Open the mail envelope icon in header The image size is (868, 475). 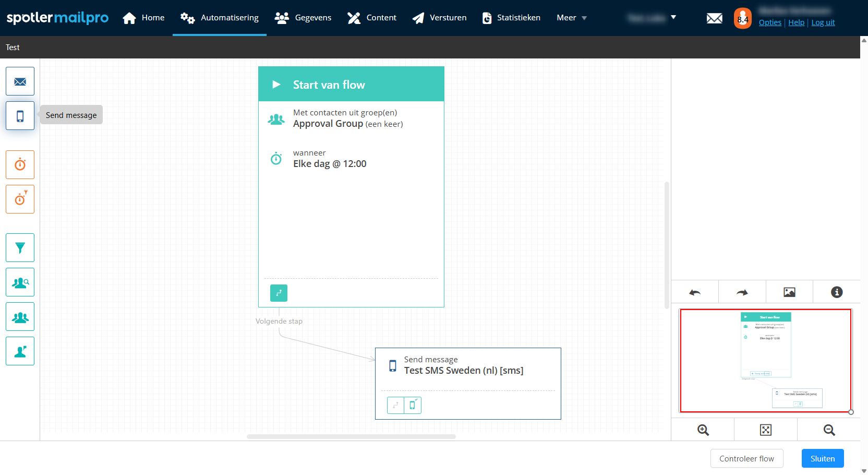click(715, 18)
